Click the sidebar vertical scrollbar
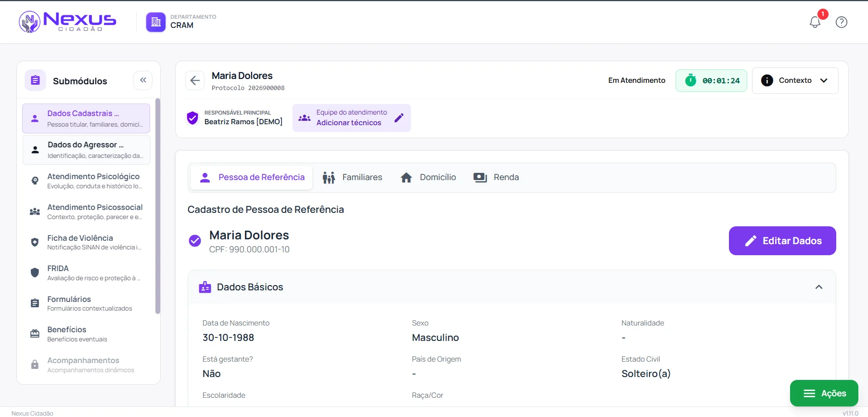Image resolution: width=868 pixels, height=417 pixels. pyautogui.click(x=157, y=206)
